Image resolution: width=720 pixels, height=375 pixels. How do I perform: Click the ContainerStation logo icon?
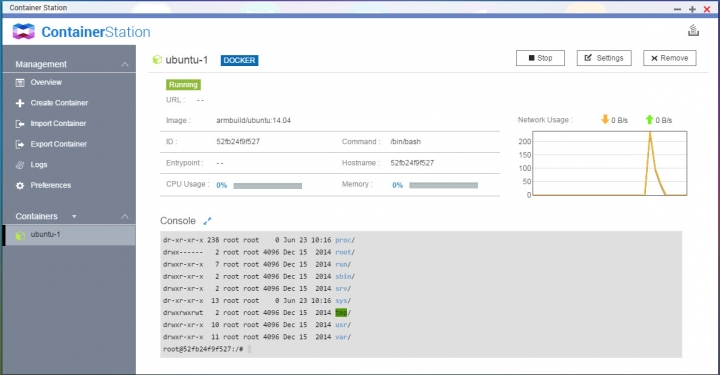(23, 31)
